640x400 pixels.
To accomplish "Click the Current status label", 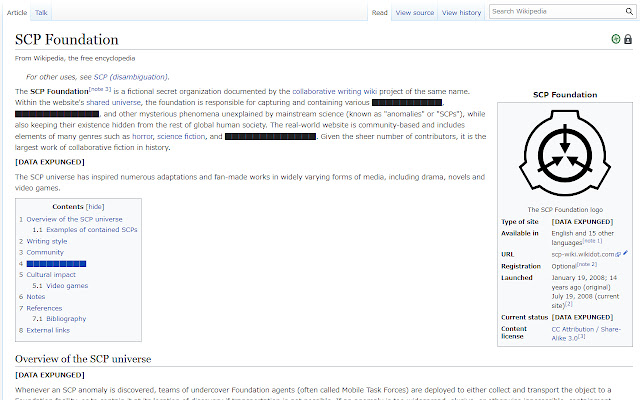I will pyautogui.click(x=524, y=317).
